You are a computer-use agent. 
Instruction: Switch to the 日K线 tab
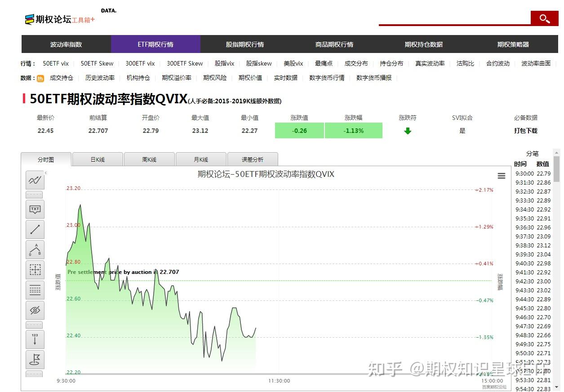97,159
